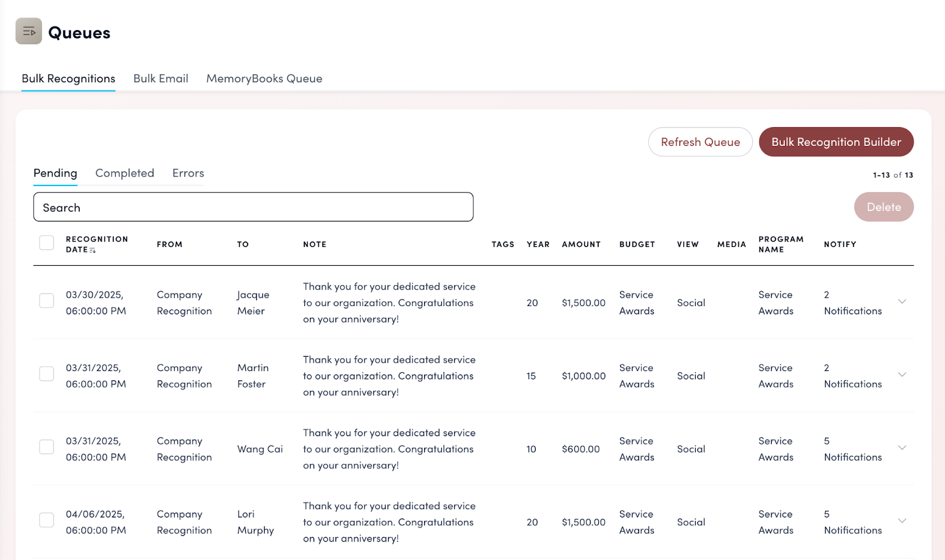The height and width of the screenshot is (560, 945).
Task: Open the Wang Cai row expander chevron
Action: pyautogui.click(x=902, y=448)
